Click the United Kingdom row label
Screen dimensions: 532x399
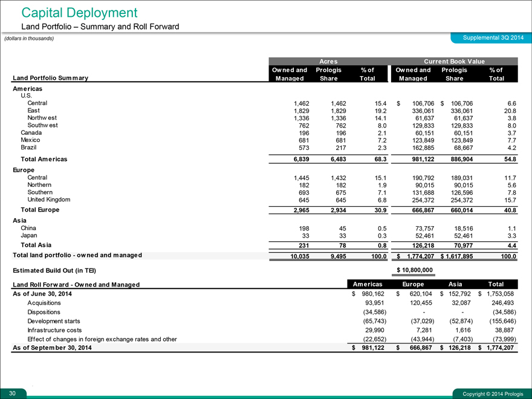coord(49,199)
